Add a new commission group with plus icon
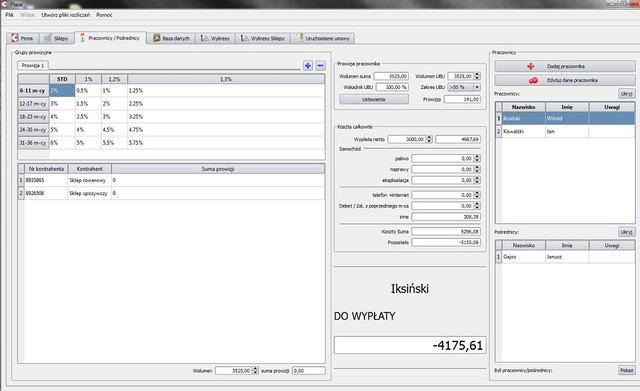This screenshot has width=640, height=391. (308, 65)
